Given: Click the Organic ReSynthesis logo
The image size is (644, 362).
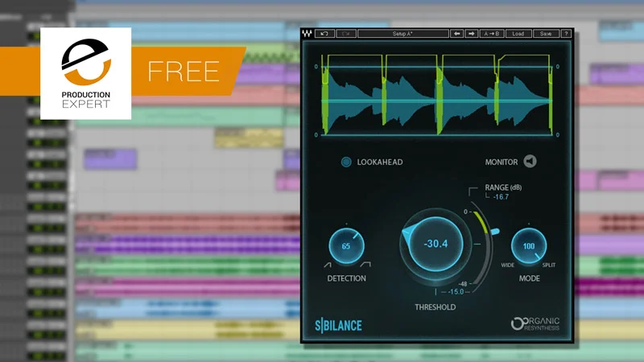Looking at the screenshot, I should point(535,324).
